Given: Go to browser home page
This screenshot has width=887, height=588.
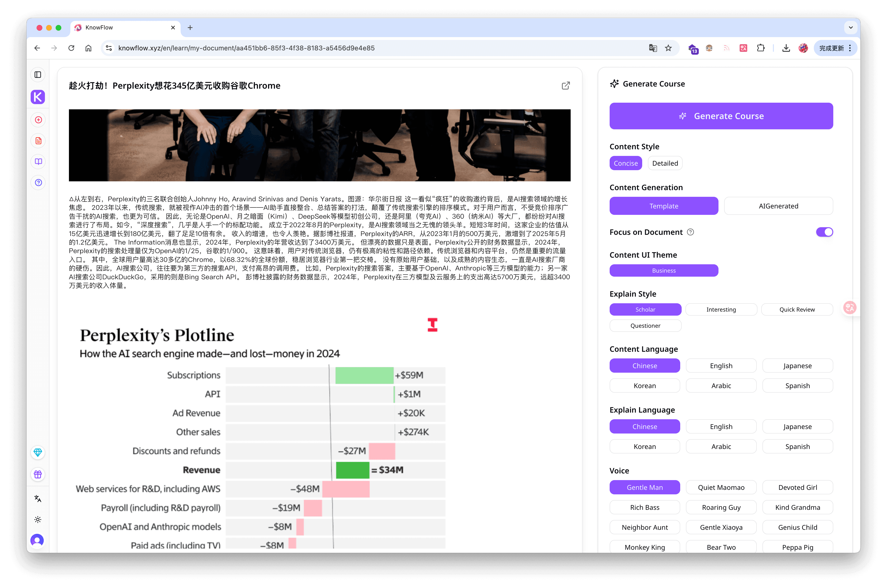Looking at the screenshot, I should (x=88, y=48).
